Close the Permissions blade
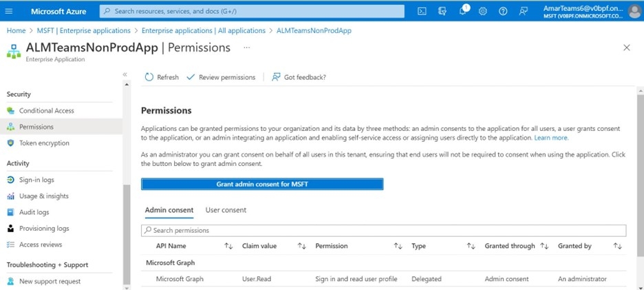The width and height of the screenshot is (644, 290). pyautogui.click(x=626, y=48)
